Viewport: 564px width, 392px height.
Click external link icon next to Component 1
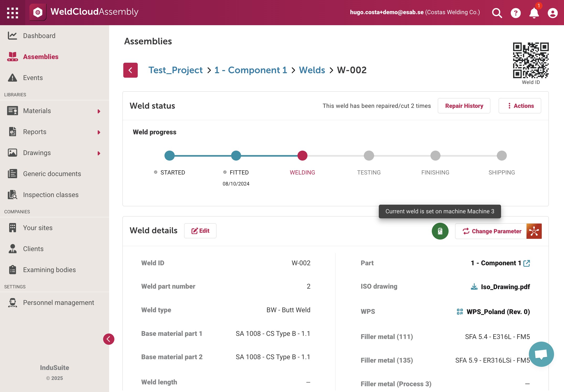[526, 263]
